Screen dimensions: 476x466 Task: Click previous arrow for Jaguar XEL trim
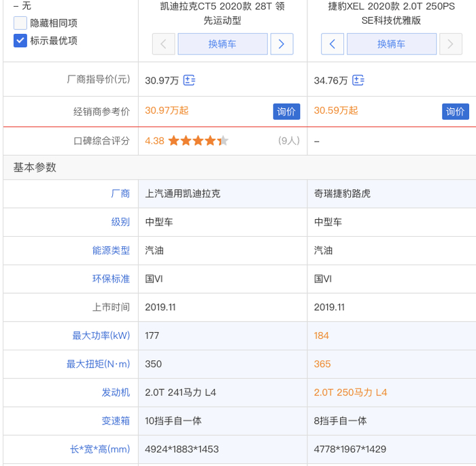coord(332,44)
